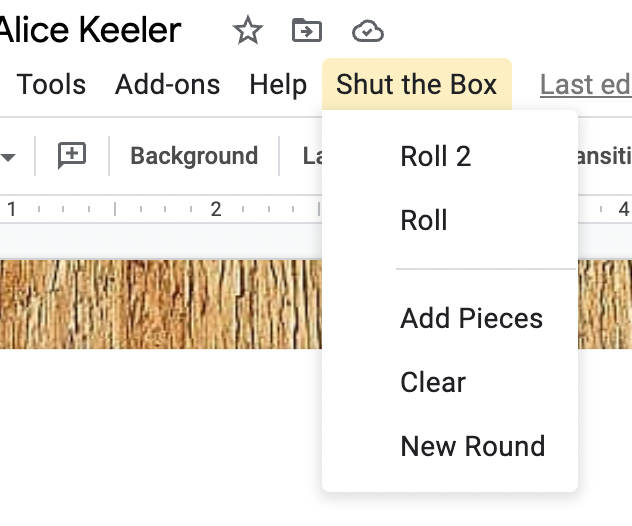632x526 pixels.
Task: Expand the dropdown arrow left of the comment icon
Action: click(x=8, y=157)
